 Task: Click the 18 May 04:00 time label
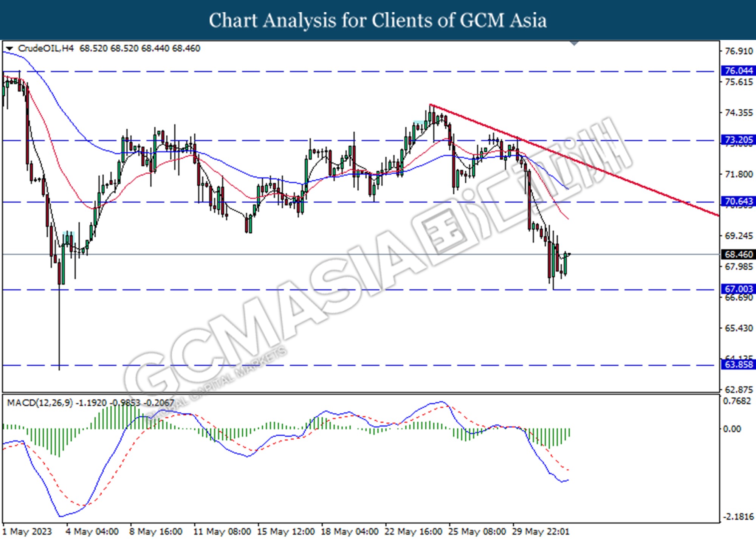pyautogui.click(x=350, y=532)
